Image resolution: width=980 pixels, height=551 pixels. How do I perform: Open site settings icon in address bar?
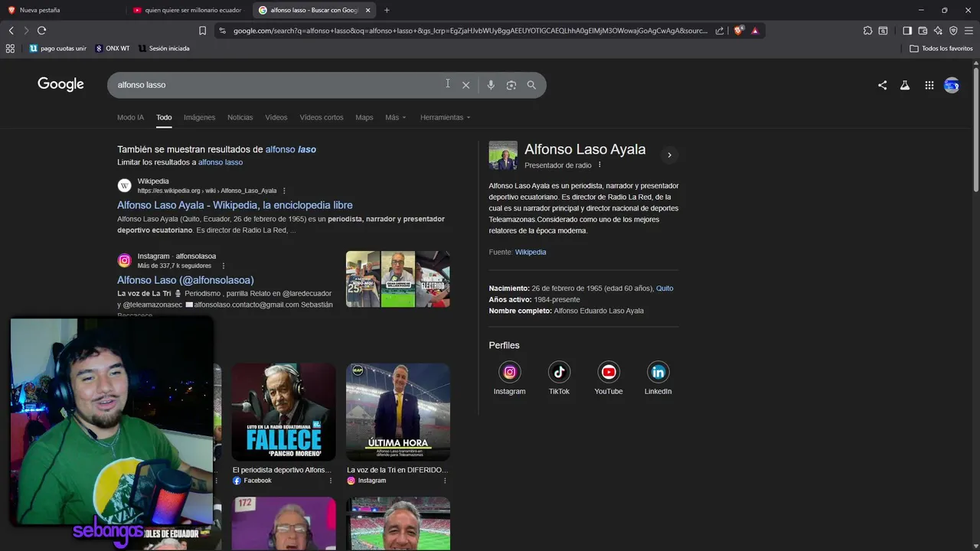(x=222, y=31)
